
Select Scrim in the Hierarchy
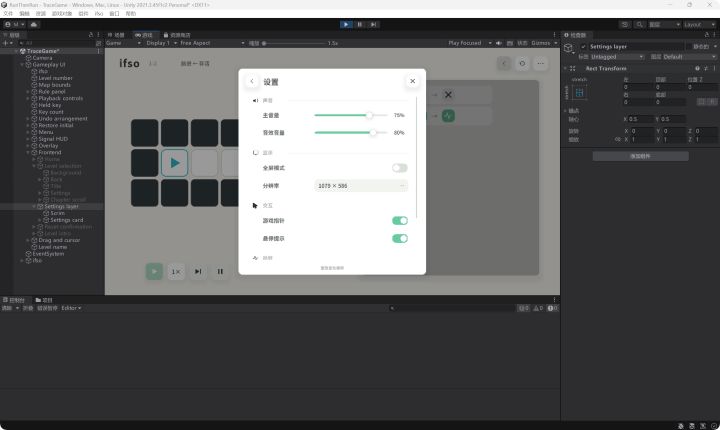point(57,213)
